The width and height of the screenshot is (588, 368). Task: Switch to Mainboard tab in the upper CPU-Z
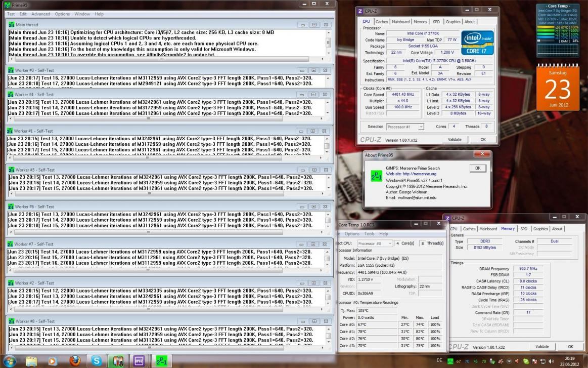pyautogui.click(x=400, y=22)
